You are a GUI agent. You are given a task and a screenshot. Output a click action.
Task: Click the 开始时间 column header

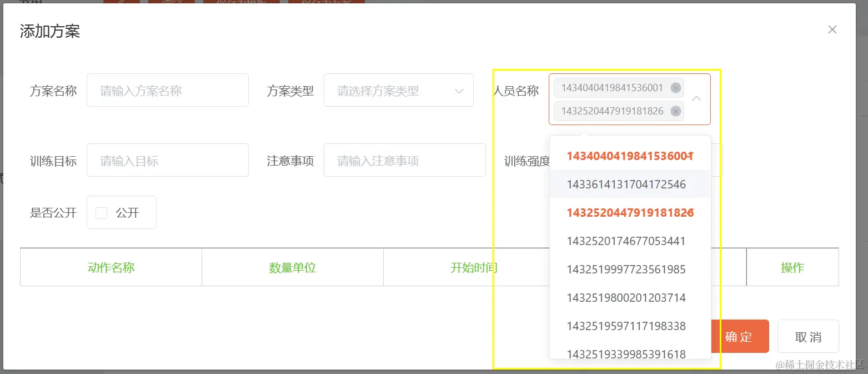(x=474, y=267)
